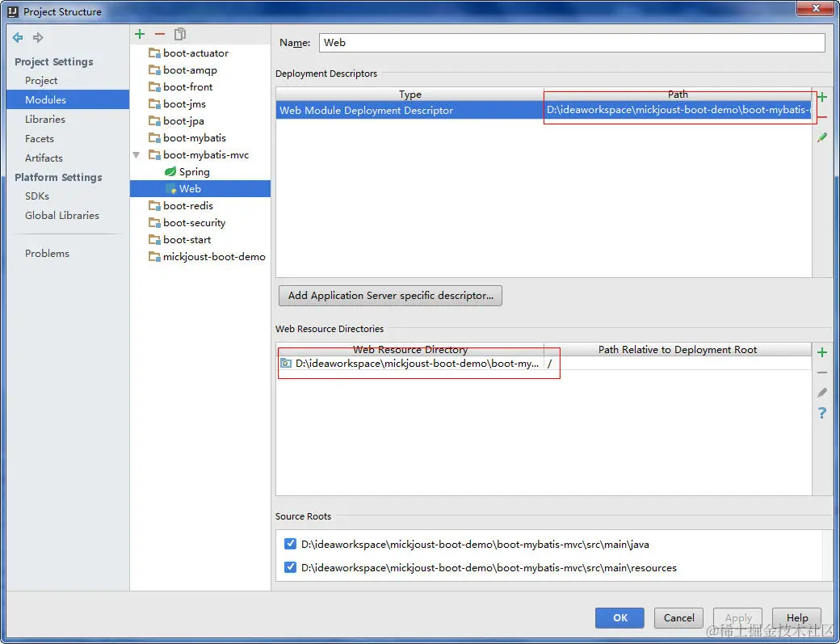Remove selected module with the red minus
The height and width of the screenshot is (644, 840).
click(160, 34)
